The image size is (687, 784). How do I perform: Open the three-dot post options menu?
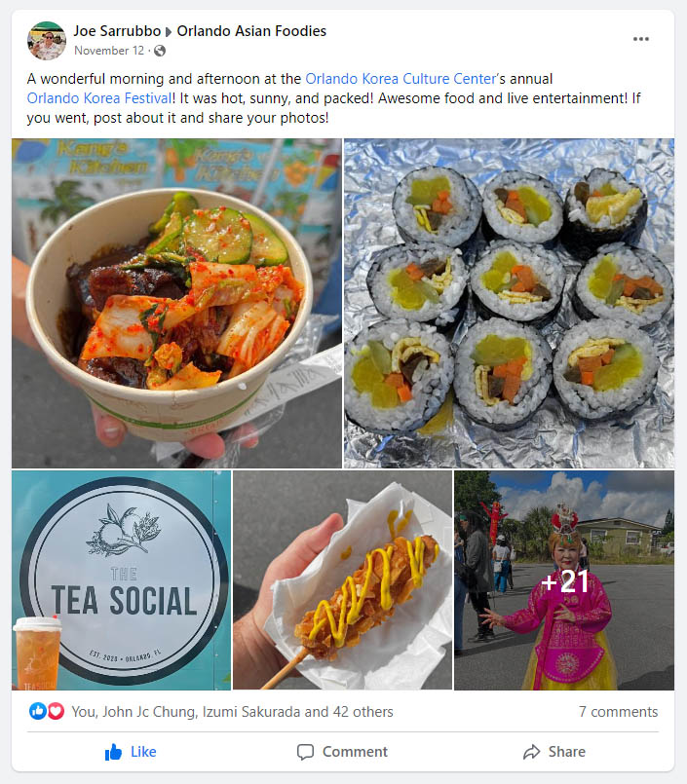tap(640, 39)
